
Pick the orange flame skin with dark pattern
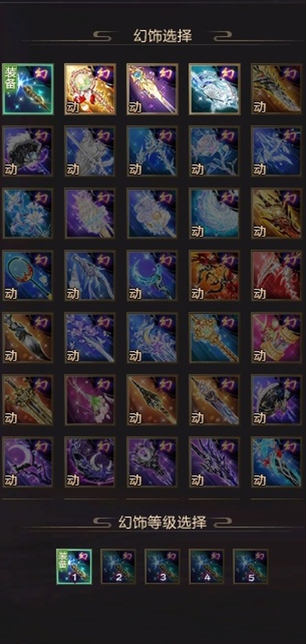tap(215, 276)
